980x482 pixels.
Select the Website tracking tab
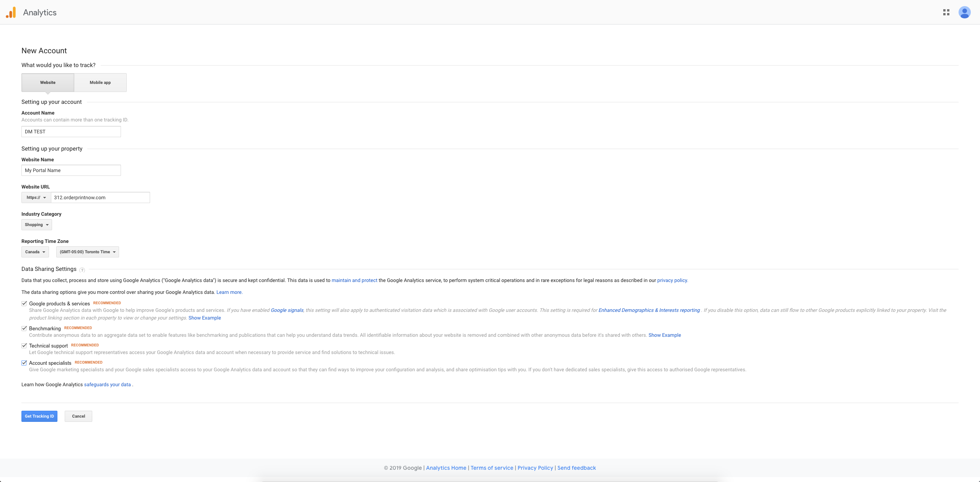48,83
